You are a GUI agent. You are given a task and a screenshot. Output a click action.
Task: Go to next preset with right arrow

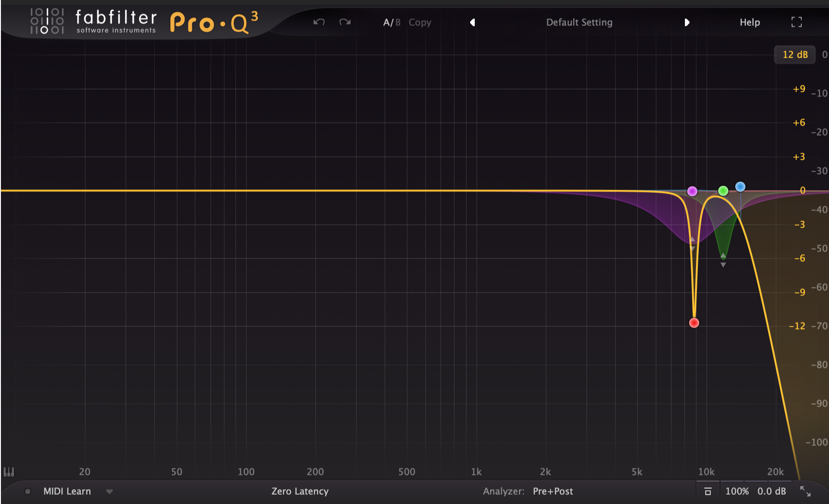pos(687,22)
